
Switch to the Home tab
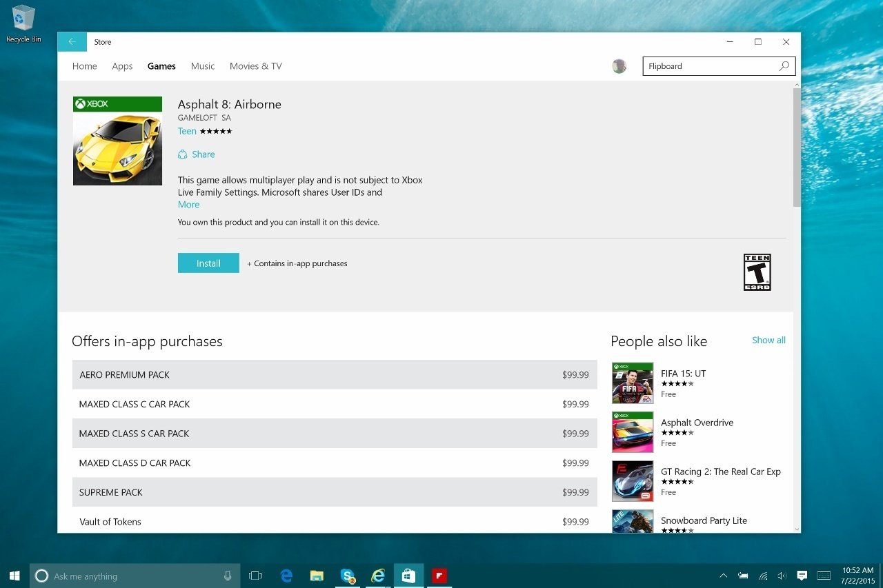85,66
